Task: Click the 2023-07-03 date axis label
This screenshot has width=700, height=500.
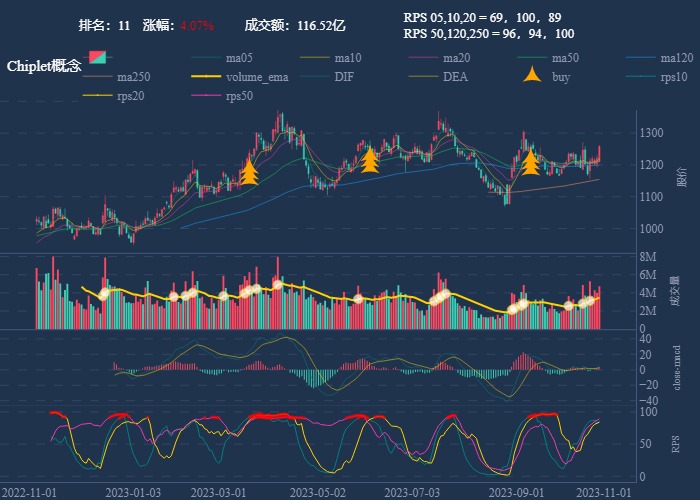Action: (x=412, y=492)
